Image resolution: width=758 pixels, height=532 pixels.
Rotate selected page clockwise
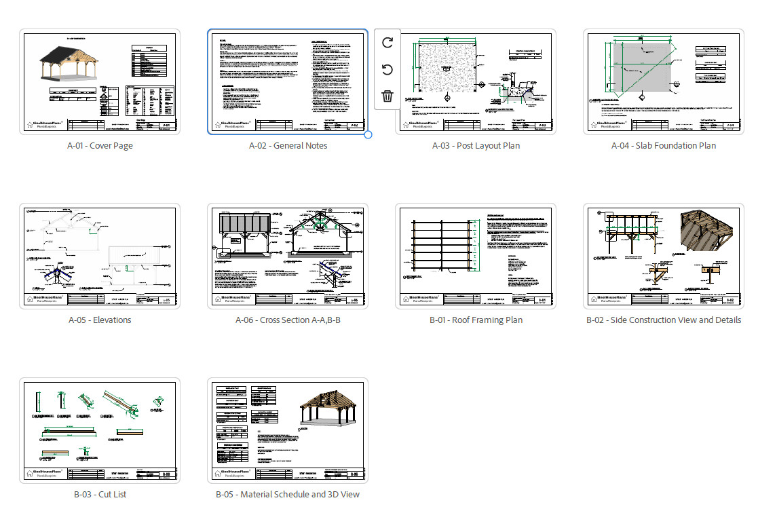pyautogui.click(x=387, y=43)
